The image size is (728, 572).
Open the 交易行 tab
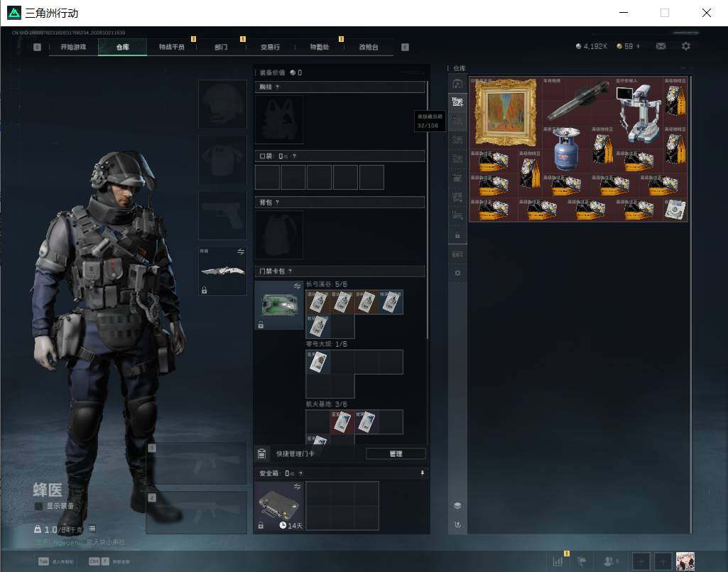click(270, 47)
